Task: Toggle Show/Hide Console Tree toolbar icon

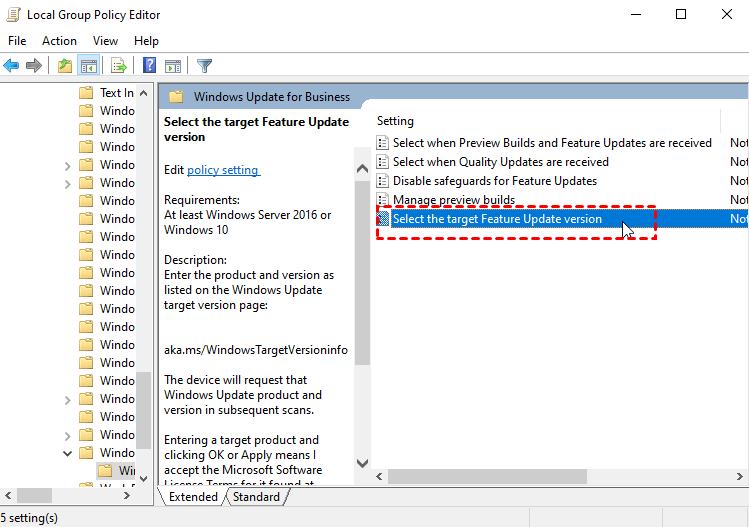Action: point(89,65)
